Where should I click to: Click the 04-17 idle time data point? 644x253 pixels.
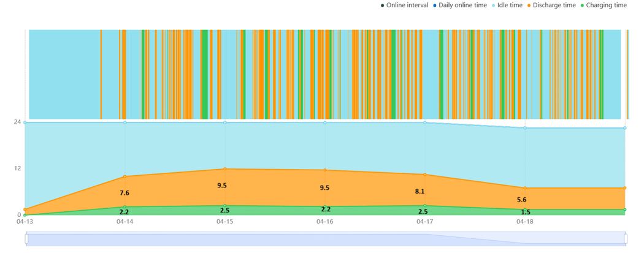(x=424, y=122)
